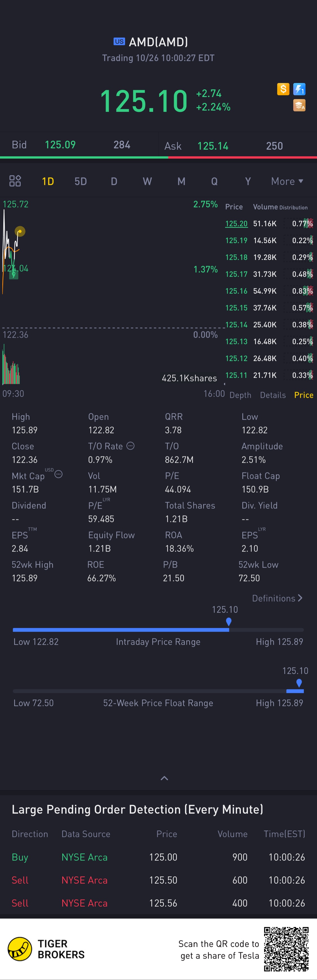Tap the 52-week price range marker
Screen dimensions: 317x980
pos(299,683)
